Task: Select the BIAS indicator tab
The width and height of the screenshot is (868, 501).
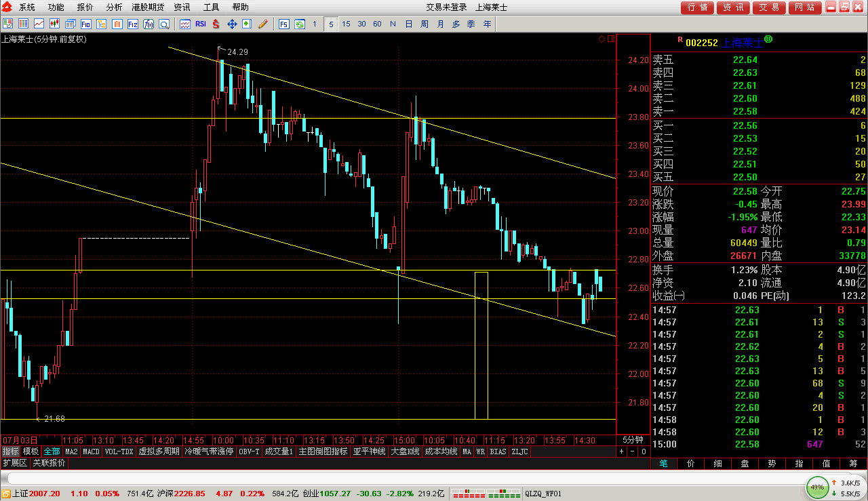Action: click(498, 452)
